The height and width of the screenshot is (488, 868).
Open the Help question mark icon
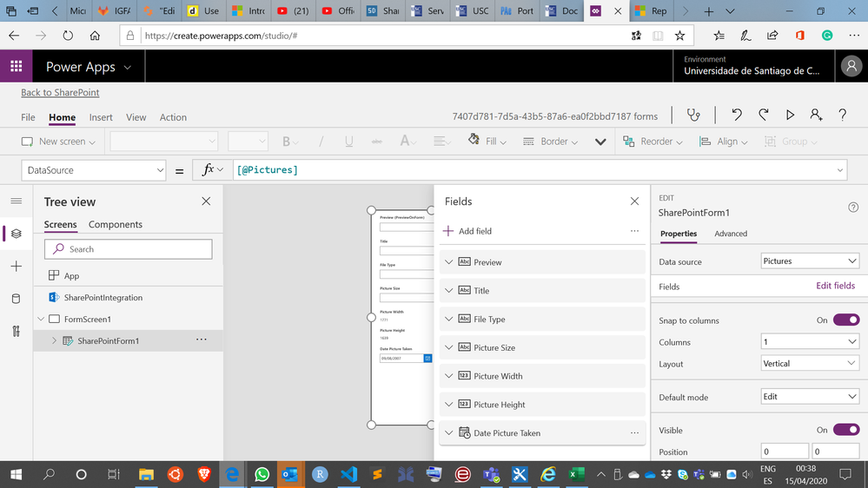point(842,115)
